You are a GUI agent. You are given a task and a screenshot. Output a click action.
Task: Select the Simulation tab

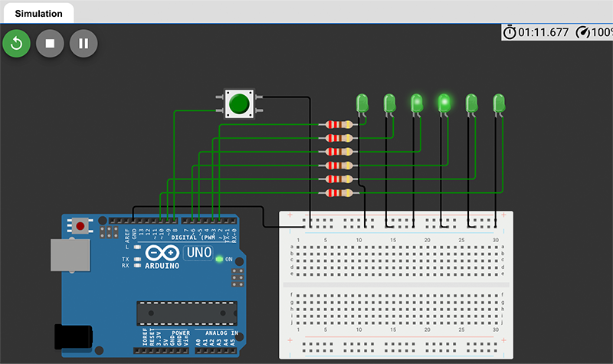(39, 13)
